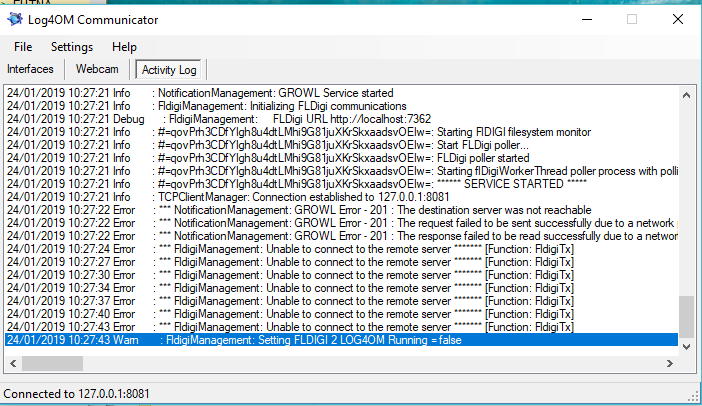
Task: Click the vertical scrollbar thumb
Action: click(686, 316)
